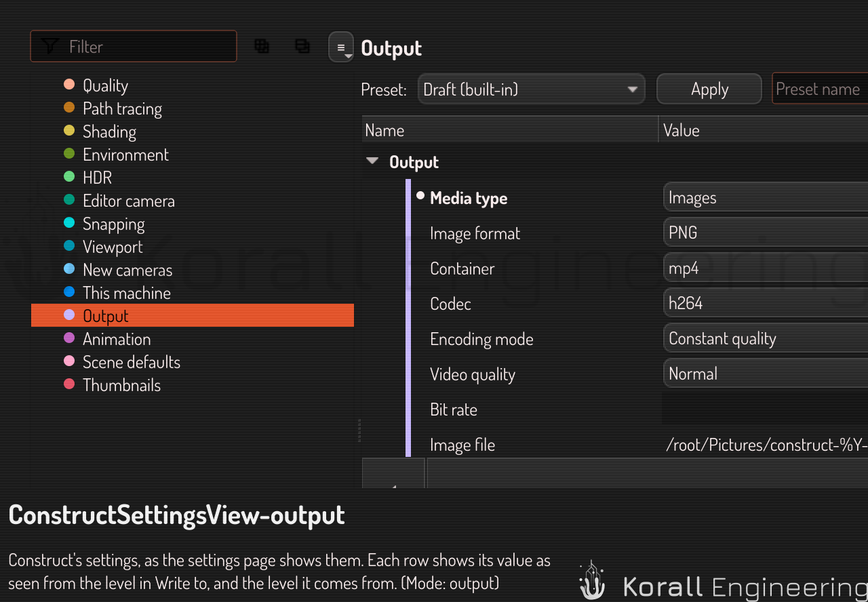Click the Media type row label
Screen dimensions: 868x602
pos(469,199)
